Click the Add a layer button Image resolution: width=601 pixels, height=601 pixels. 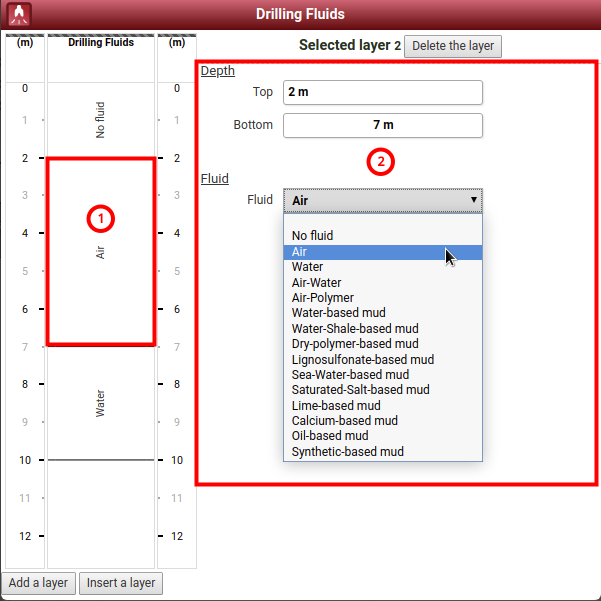(38, 583)
